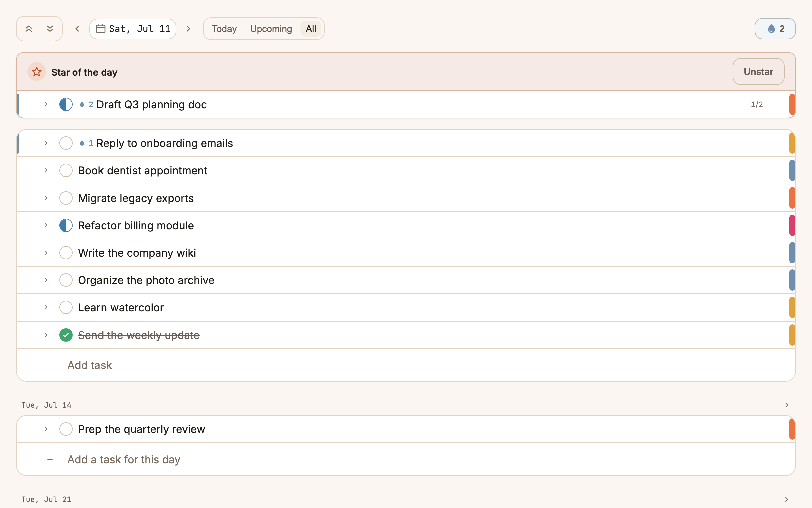Image resolution: width=812 pixels, height=508 pixels.
Task: Check off Migrate legacy exports
Action: [66, 198]
